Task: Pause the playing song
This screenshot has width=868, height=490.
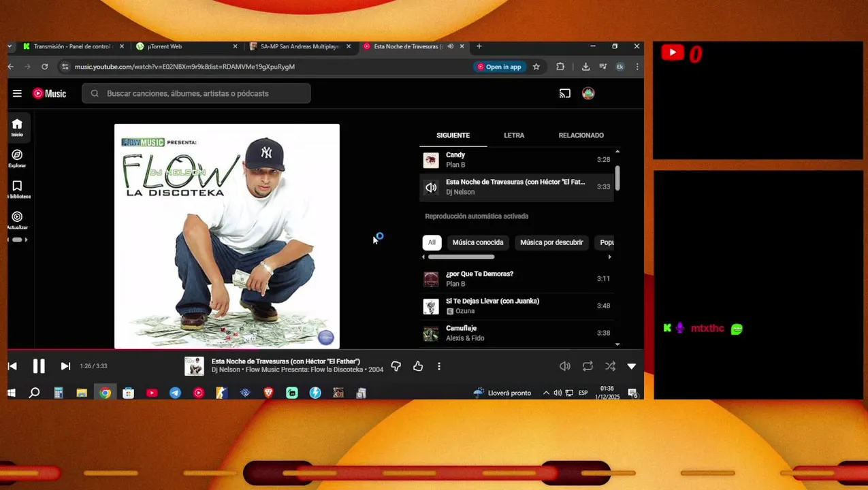Action: pyautogui.click(x=39, y=366)
